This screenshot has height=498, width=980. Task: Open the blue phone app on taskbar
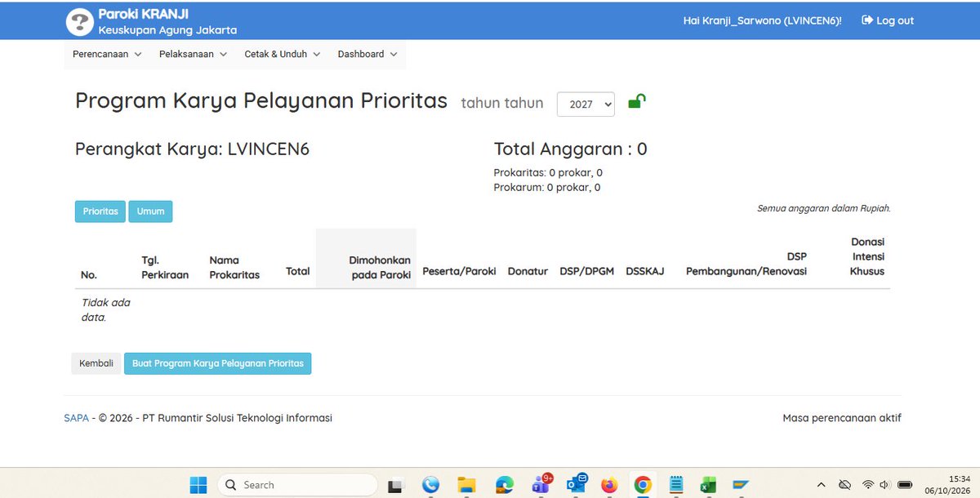point(430,485)
